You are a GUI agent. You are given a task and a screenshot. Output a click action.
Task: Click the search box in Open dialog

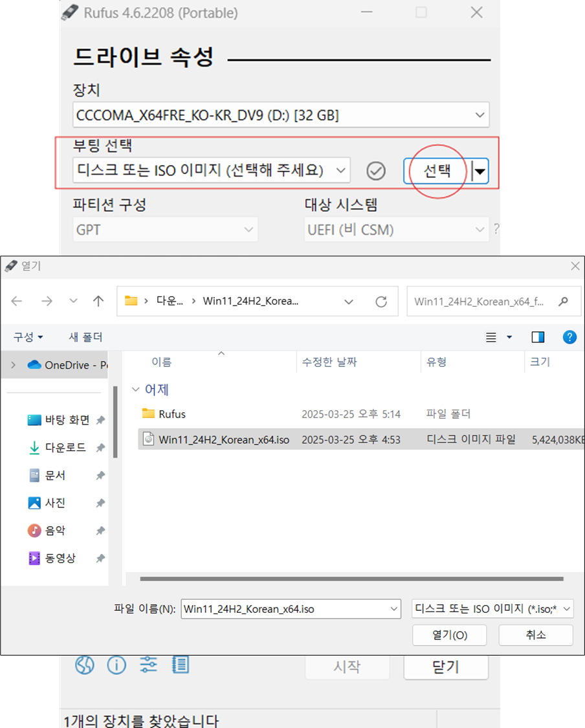coord(494,302)
